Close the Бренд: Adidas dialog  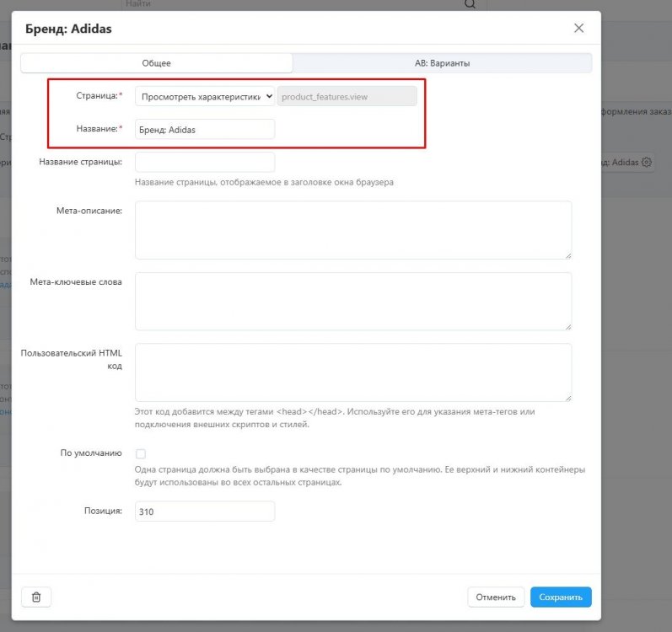[x=578, y=28]
